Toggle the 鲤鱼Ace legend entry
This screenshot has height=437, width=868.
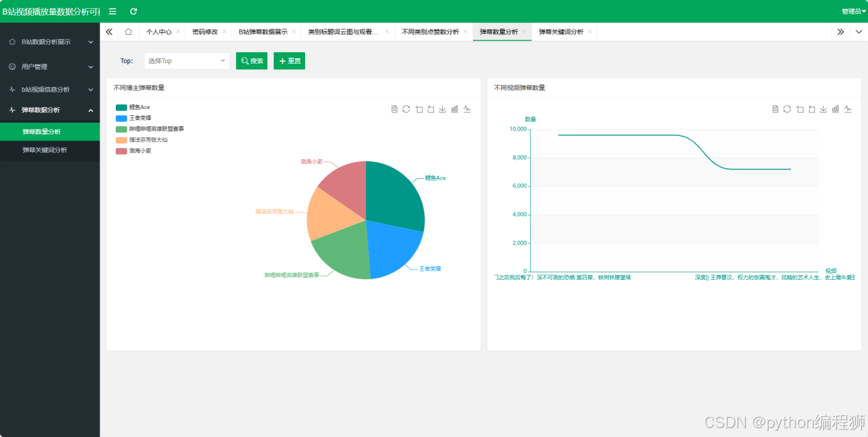(x=133, y=108)
